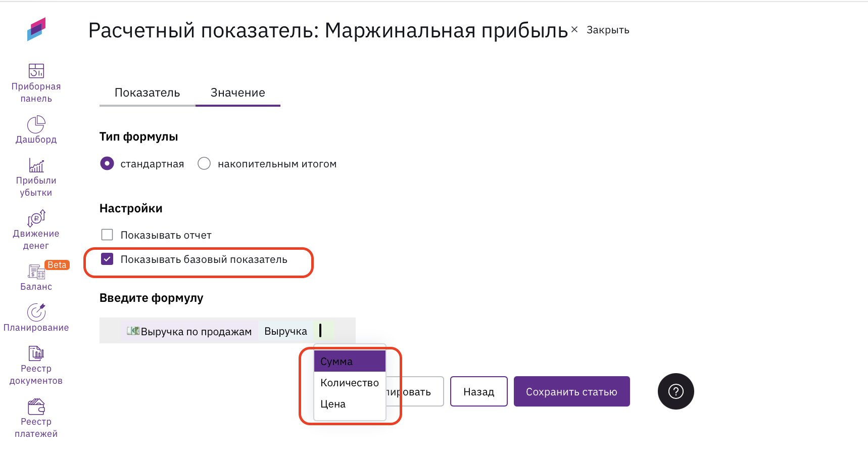The image size is (868, 450).
Task: Choose Сумма from the dropdown list
Action: click(x=350, y=362)
